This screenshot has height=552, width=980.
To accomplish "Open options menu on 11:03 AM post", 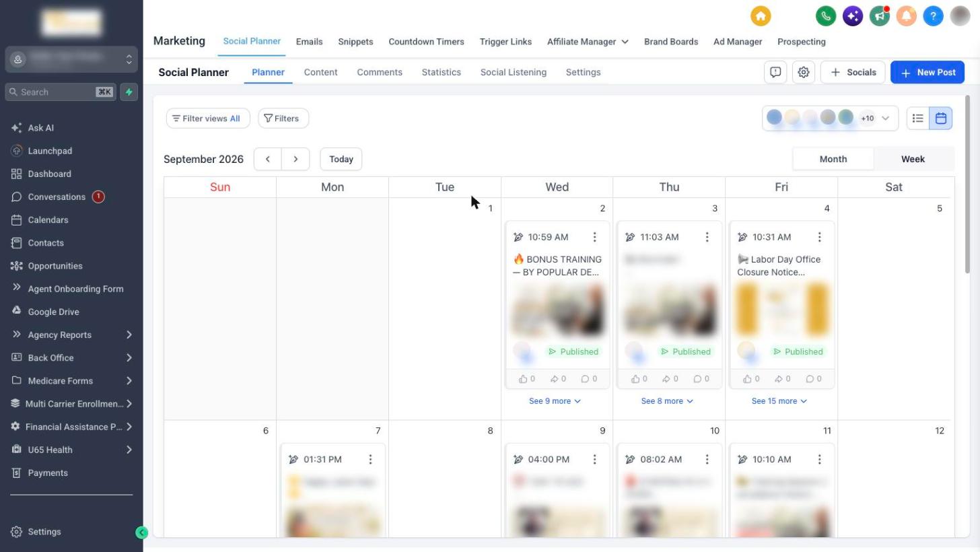I will (707, 237).
